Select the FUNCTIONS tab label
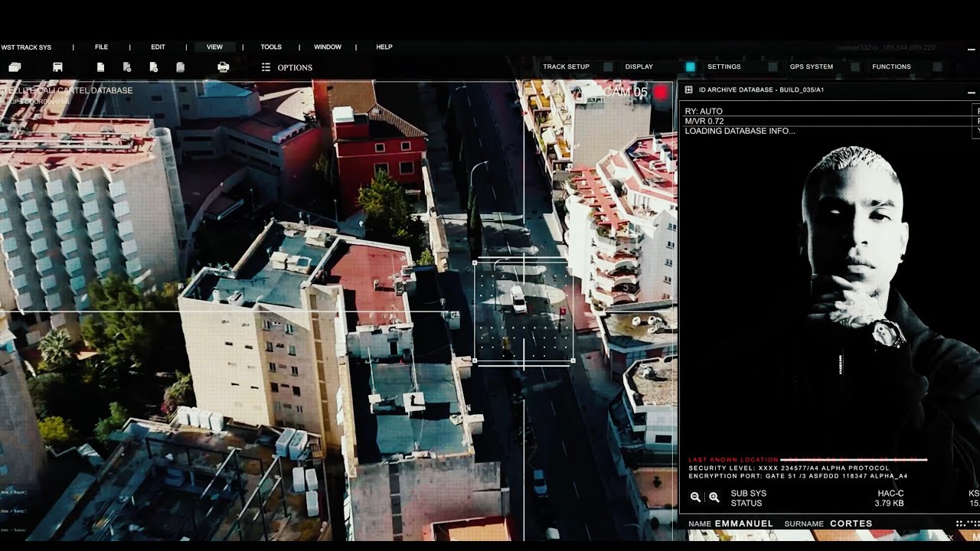 coord(892,67)
